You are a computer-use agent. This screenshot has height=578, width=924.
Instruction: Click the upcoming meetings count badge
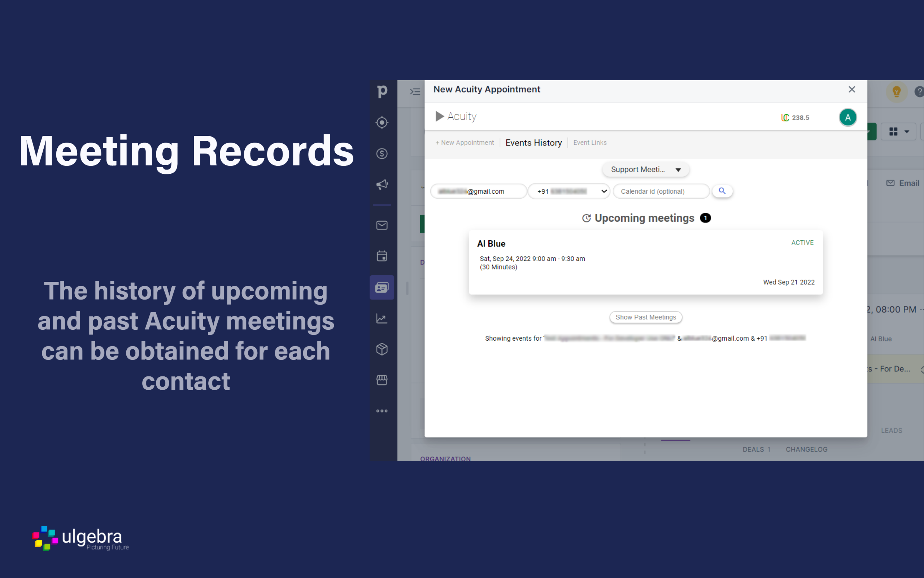pyautogui.click(x=705, y=218)
